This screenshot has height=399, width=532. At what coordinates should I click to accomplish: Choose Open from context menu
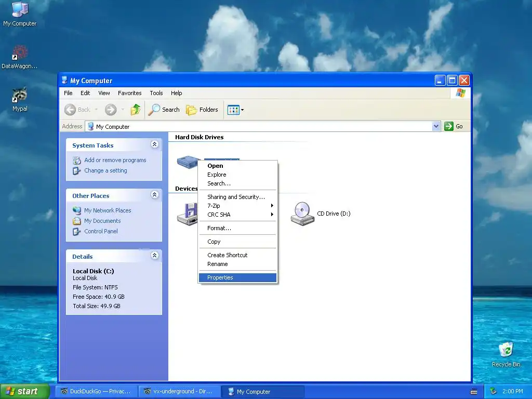point(237,166)
